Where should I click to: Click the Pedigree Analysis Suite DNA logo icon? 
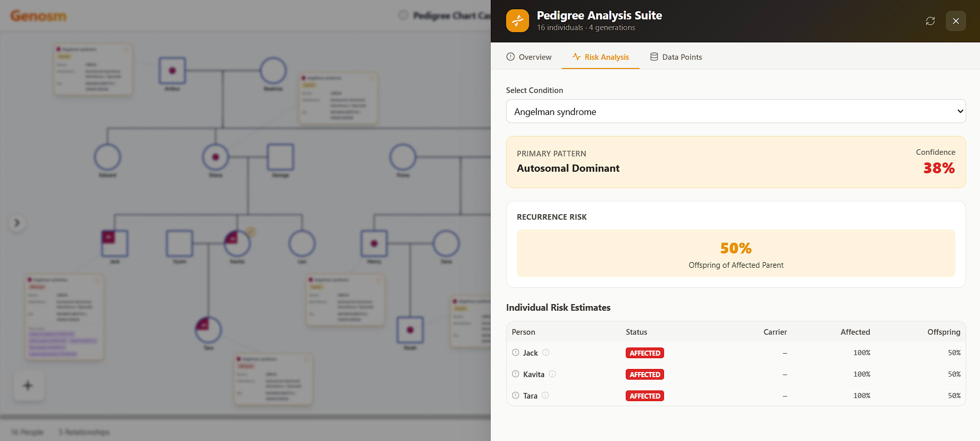[517, 21]
